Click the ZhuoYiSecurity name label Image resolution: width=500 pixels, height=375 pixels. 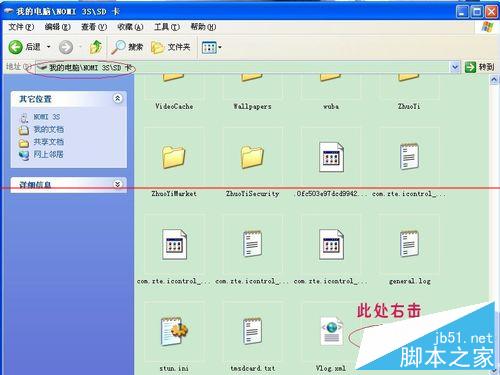pyautogui.click(x=252, y=194)
